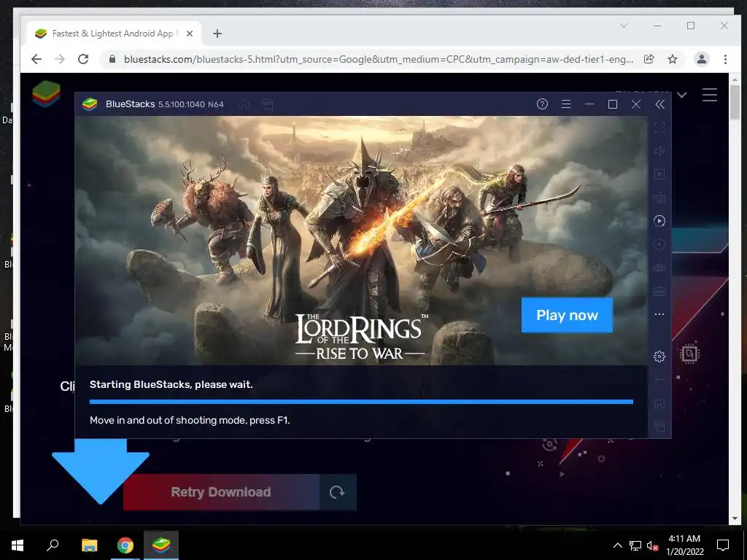The image size is (747, 560).
Task: Click back arrow icon in BlueStacks sidebar
Action: (x=659, y=379)
